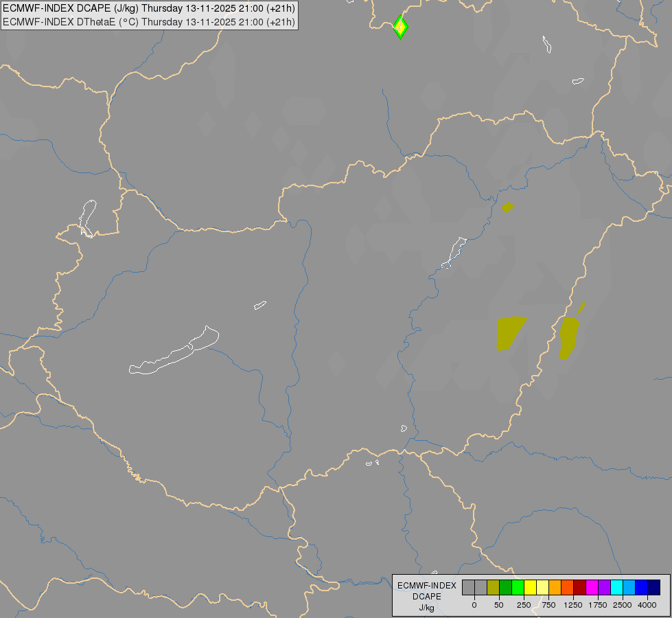The image size is (672, 618).
Task: Choose the amber orange legend swatch
Action: point(555,588)
